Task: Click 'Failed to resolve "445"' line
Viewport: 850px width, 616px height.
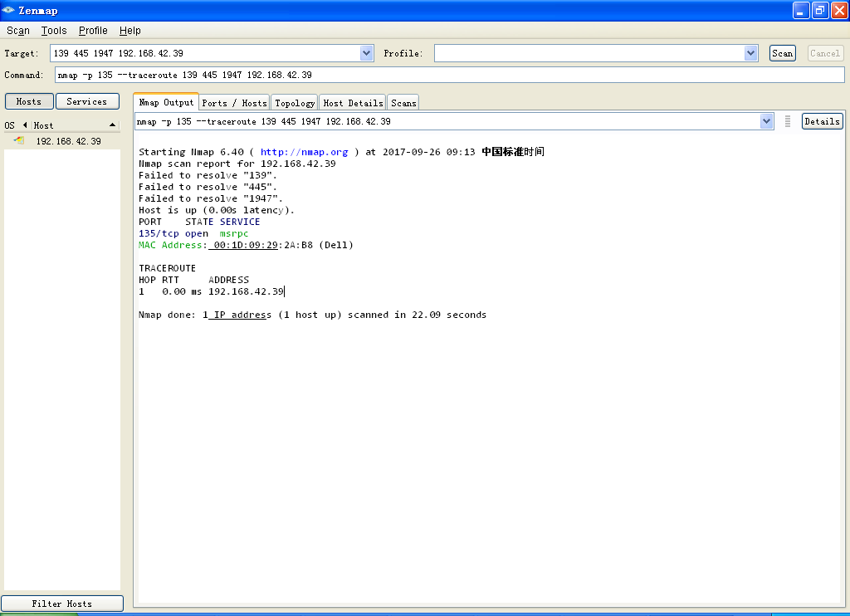Action: click(x=208, y=187)
